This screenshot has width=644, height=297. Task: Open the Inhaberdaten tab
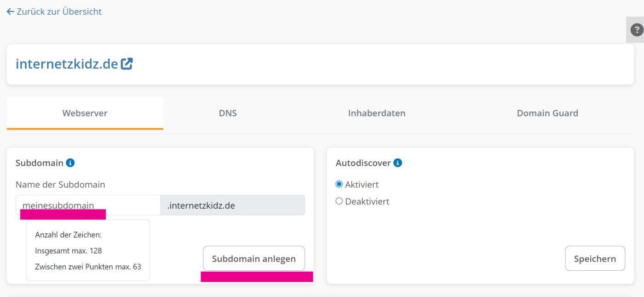coord(377,113)
